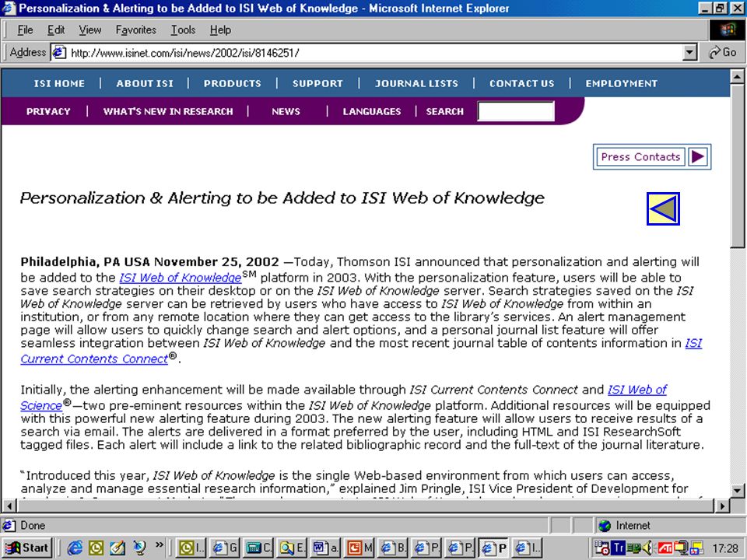Viewport: 747px width, 560px height.
Task: Click the scheduler tray icon with red clock
Action: [602, 548]
